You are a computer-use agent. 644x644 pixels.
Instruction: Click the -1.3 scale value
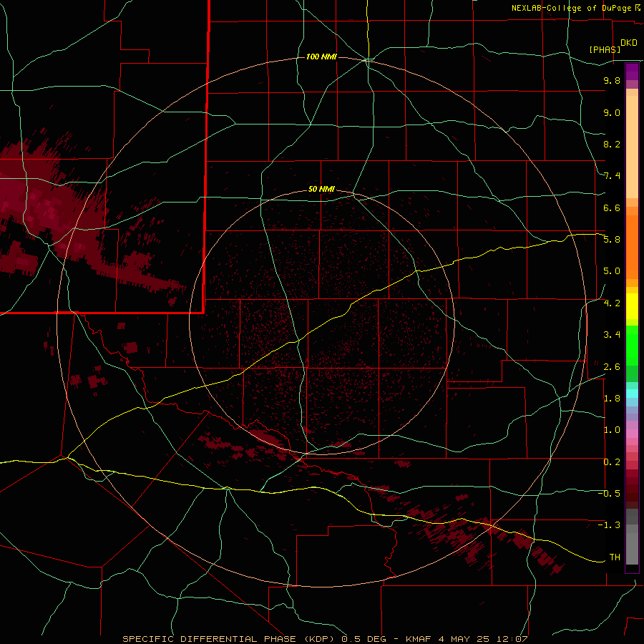tap(609, 525)
